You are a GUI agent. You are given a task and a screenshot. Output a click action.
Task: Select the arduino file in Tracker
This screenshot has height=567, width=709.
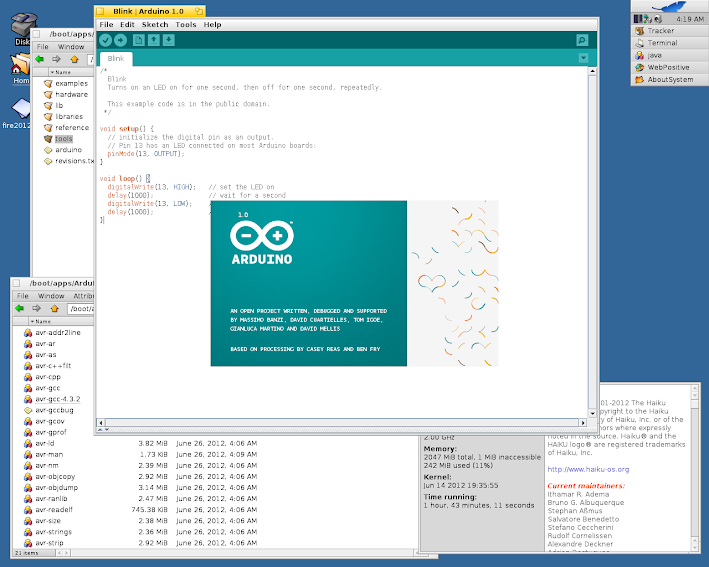[63, 150]
